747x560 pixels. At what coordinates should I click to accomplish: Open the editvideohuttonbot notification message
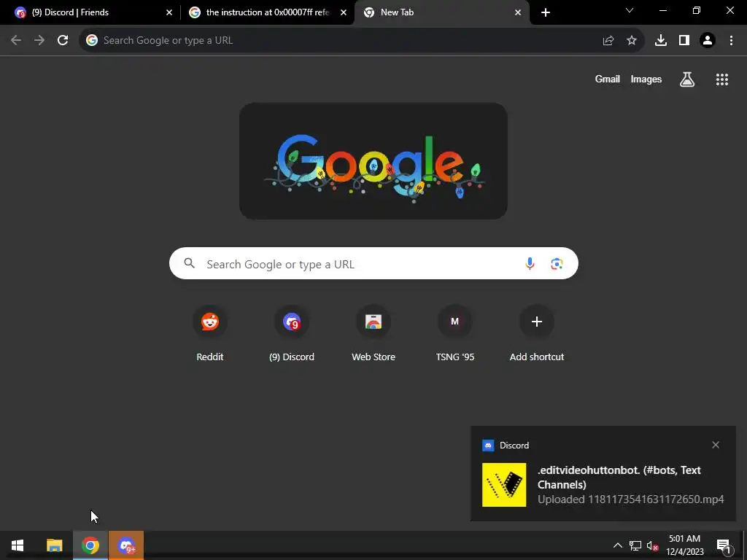pyautogui.click(x=630, y=484)
